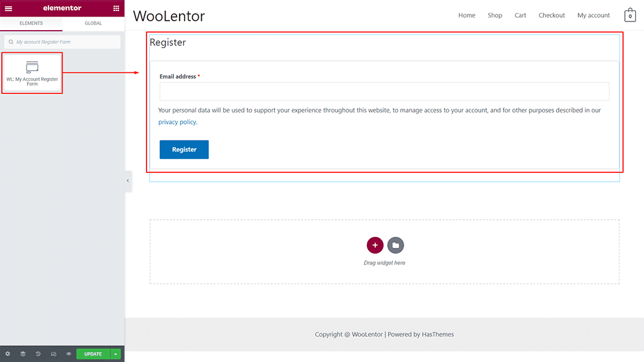
Task: Open the Navigator with the layers icon
Action: (23, 353)
